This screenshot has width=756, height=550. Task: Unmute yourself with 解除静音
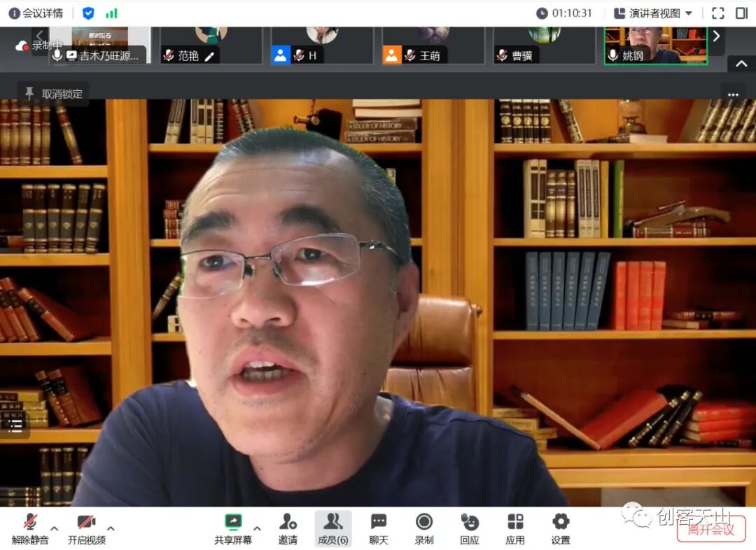(x=29, y=528)
